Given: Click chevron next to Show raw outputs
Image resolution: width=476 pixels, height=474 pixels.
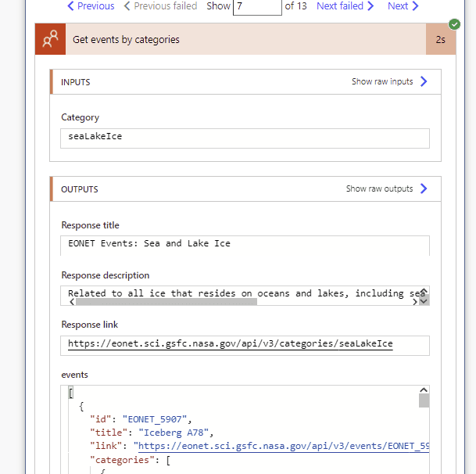Looking at the screenshot, I should (x=424, y=189).
